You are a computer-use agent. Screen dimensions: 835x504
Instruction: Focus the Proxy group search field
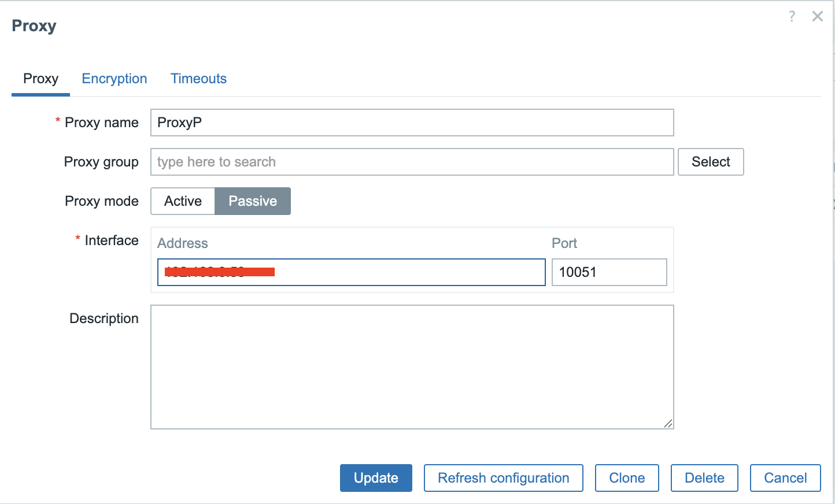[x=412, y=162]
